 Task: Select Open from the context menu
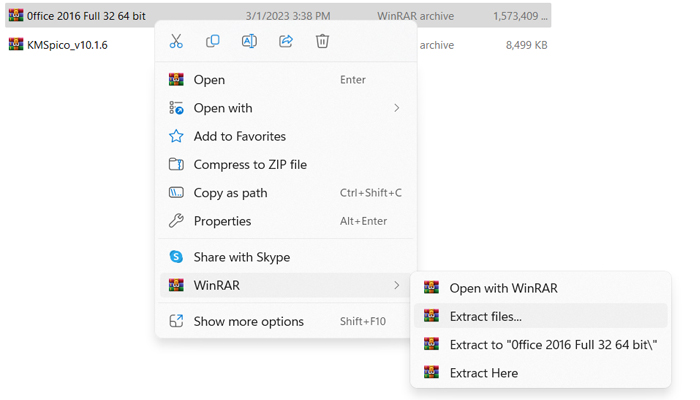[x=209, y=80]
